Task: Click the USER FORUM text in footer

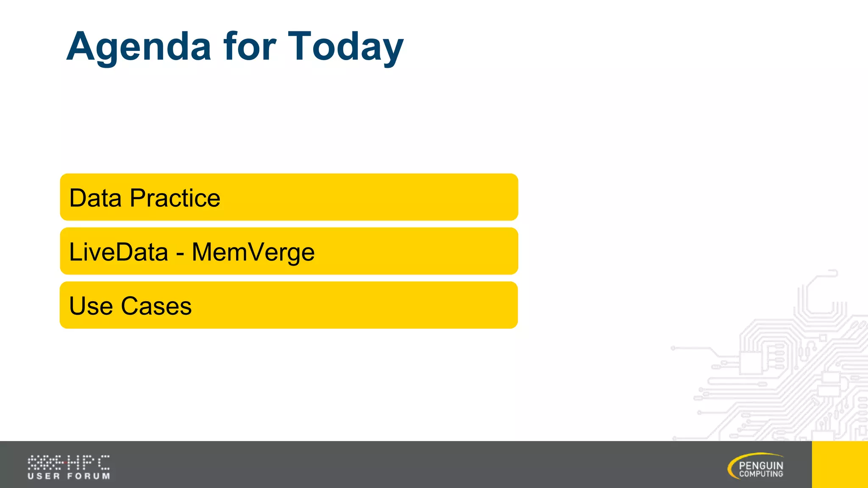Action: click(x=69, y=476)
